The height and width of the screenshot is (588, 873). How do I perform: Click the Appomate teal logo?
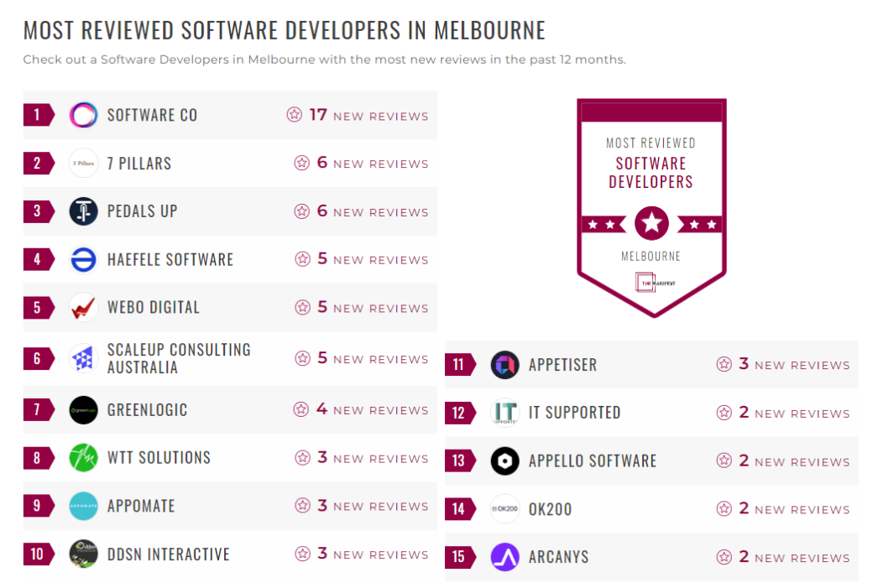83,506
